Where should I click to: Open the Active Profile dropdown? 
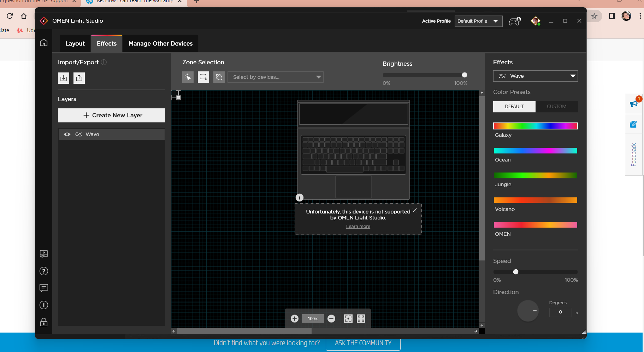pos(478,21)
